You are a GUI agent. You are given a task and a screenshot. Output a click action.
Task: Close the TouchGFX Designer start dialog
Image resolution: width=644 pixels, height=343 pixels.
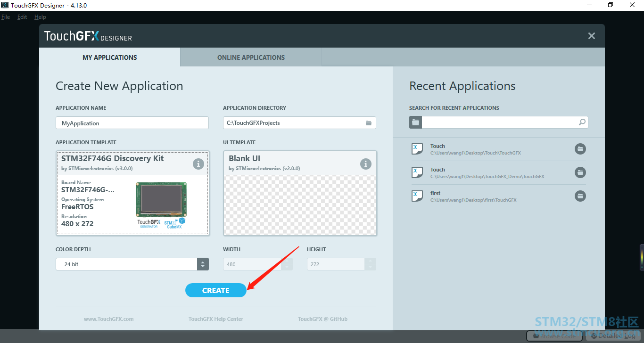click(x=592, y=36)
